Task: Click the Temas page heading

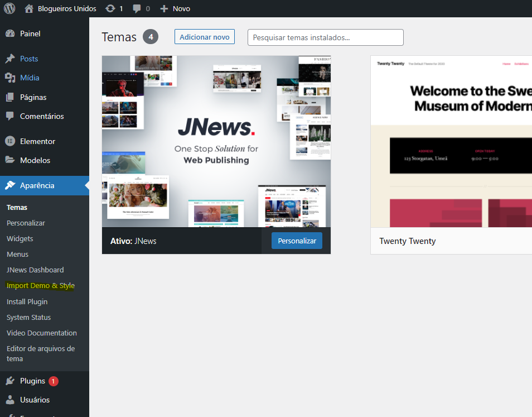Action: click(x=119, y=37)
